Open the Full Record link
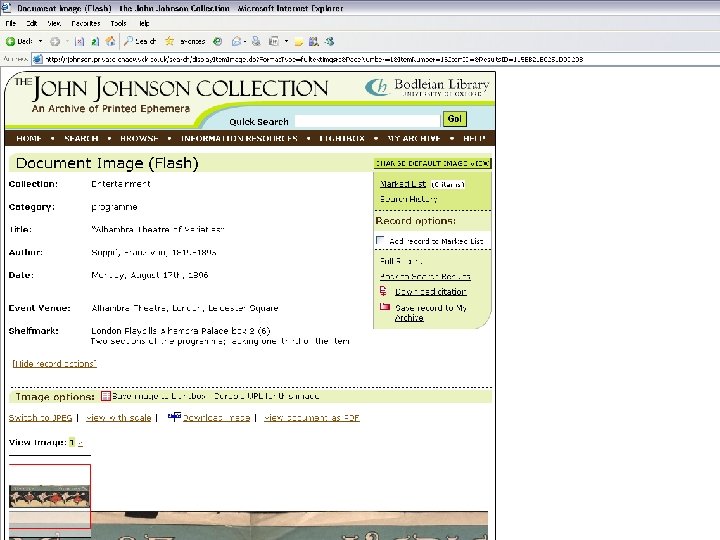Screen dimensions: 720x540 401,261
